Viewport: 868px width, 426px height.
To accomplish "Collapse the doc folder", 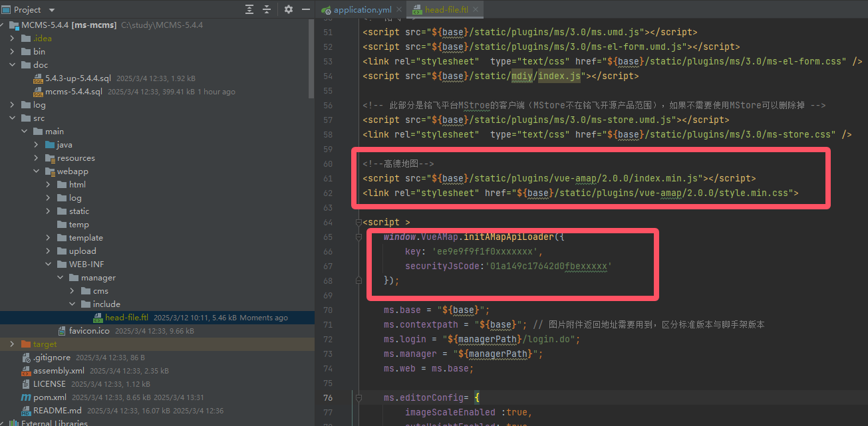I will point(13,65).
